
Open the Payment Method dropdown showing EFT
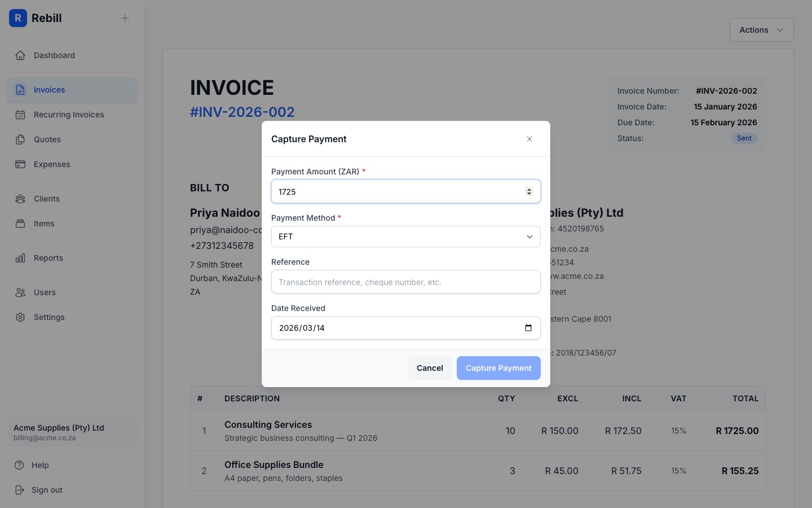(x=529, y=237)
